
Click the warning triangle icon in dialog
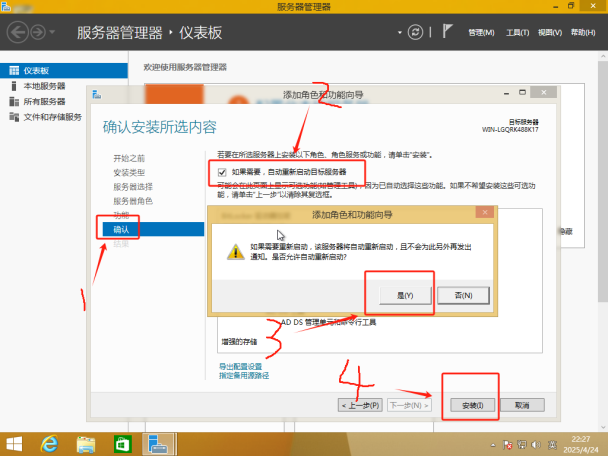tap(235, 252)
